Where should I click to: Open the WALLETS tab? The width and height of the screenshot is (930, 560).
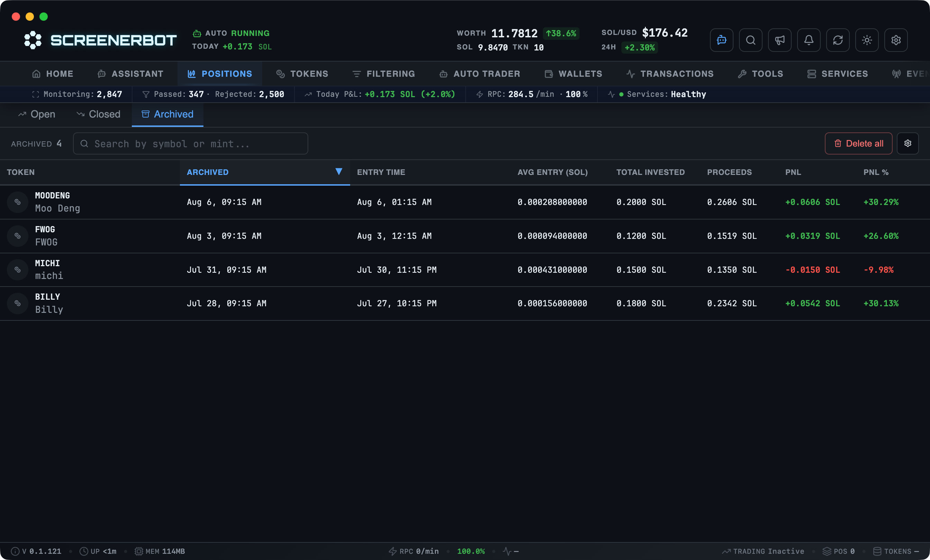(x=573, y=74)
